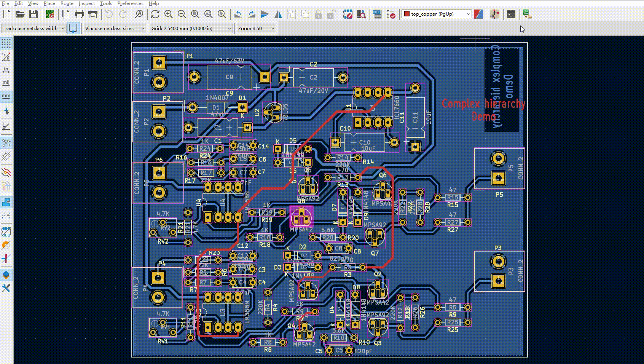Open the Footprint Editor icon
The height and width of the screenshot is (364, 644).
(x=348, y=14)
